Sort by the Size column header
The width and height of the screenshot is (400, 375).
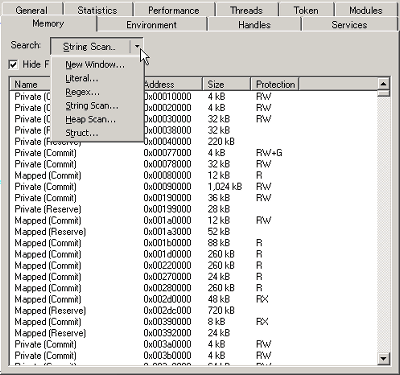point(227,84)
